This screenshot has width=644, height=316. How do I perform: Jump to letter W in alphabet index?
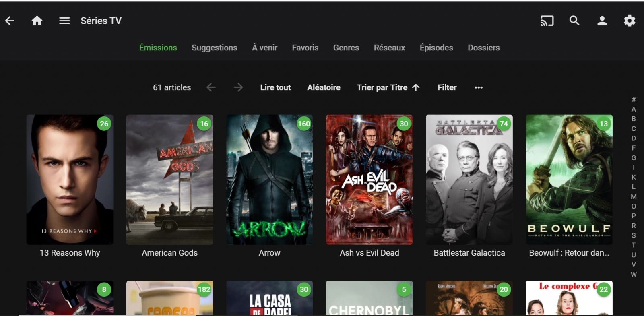pyautogui.click(x=634, y=274)
